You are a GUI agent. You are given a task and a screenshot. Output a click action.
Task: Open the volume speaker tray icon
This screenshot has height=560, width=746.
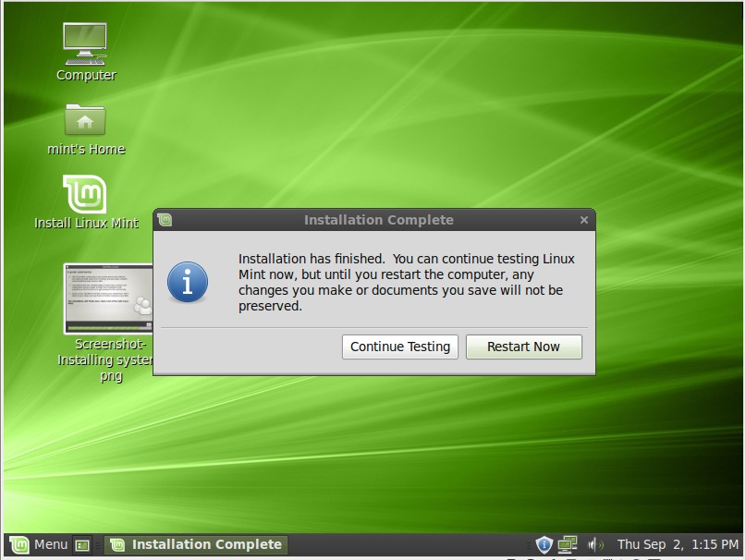coord(594,544)
